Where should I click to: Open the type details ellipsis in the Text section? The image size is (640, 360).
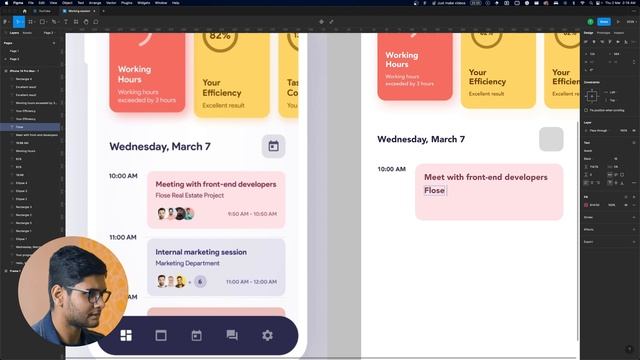[x=634, y=182]
